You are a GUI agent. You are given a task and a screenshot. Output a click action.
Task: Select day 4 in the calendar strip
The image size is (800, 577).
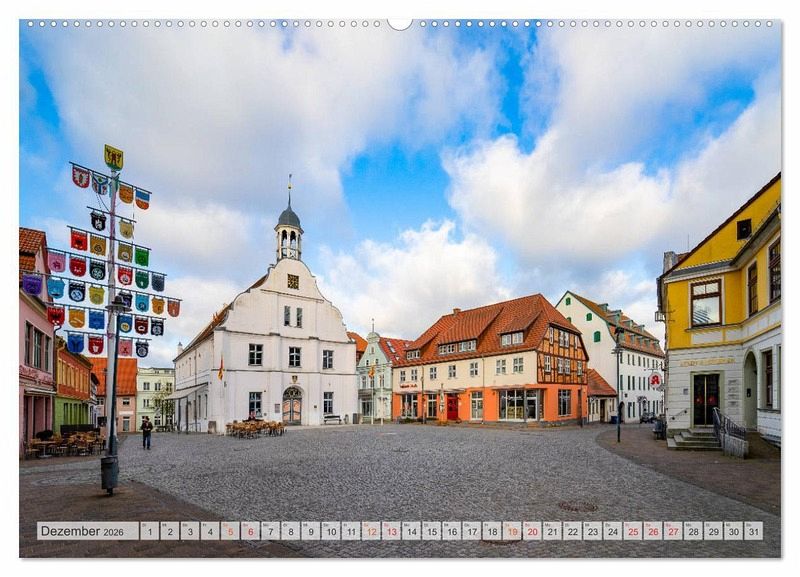tap(210, 531)
